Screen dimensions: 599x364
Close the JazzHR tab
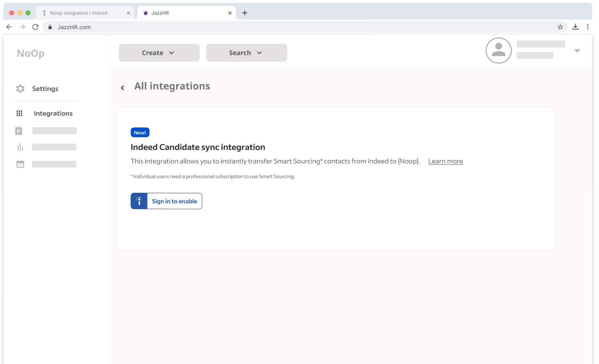coord(230,13)
